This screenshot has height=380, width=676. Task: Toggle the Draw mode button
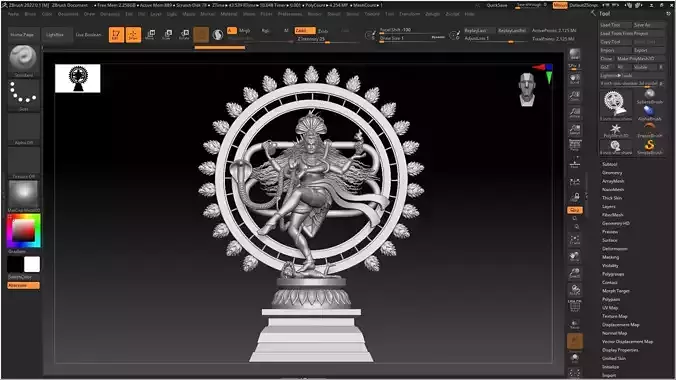[x=133, y=35]
